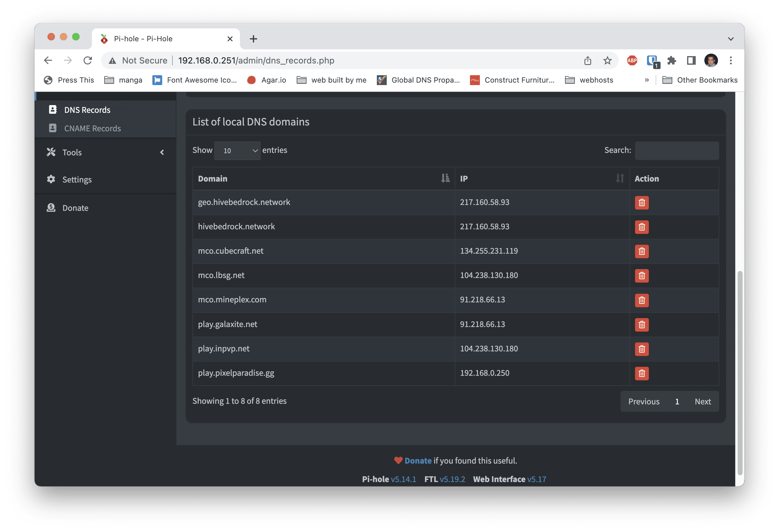
Task: Open the manga bookmarks folder
Action: coord(123,80)
